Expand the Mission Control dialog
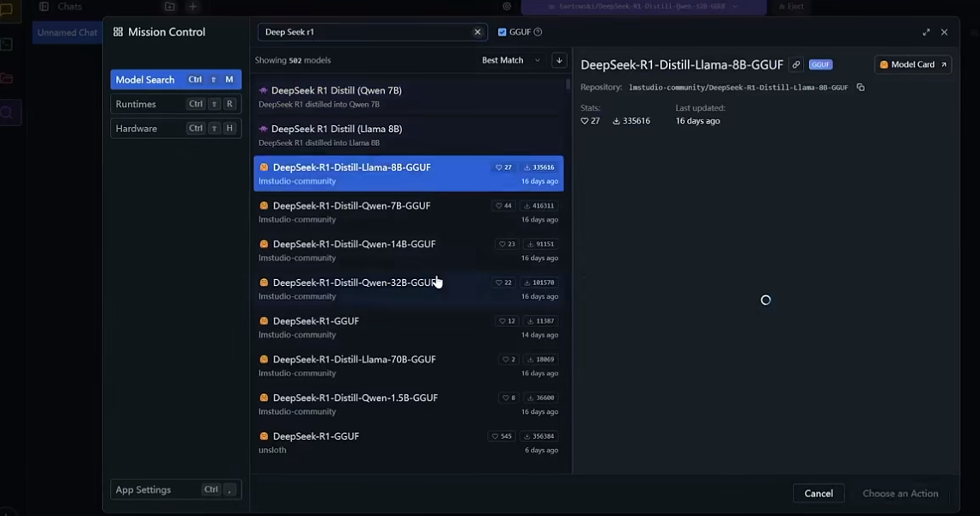The image size is (980, 516). pos(926,32)
